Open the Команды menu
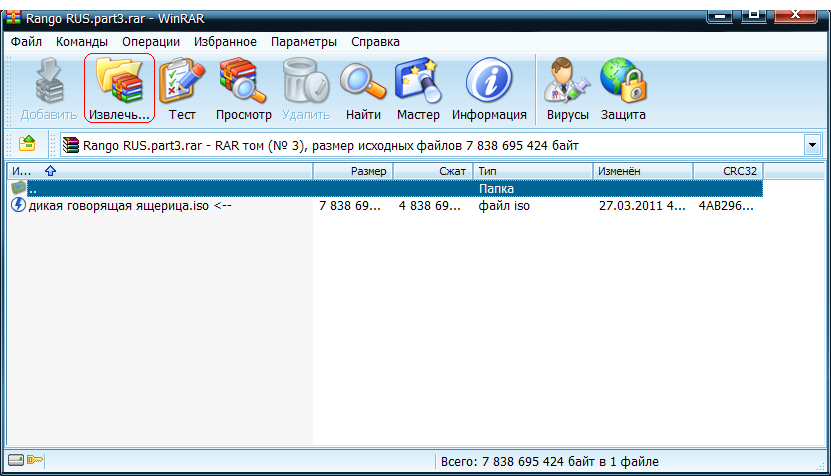The width and height of the screenshot is (831, 476). (x=82, y=42)
